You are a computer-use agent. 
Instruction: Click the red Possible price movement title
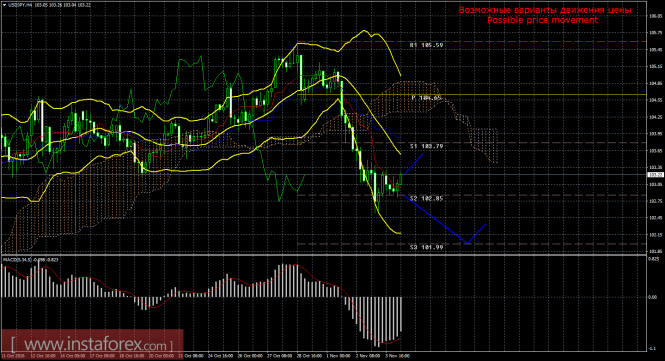542,20
